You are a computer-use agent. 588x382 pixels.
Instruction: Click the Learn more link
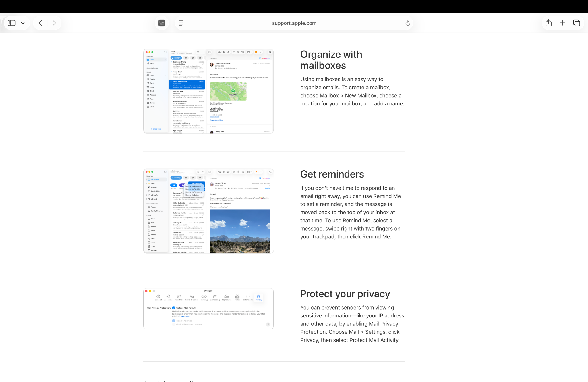[185, 316]
